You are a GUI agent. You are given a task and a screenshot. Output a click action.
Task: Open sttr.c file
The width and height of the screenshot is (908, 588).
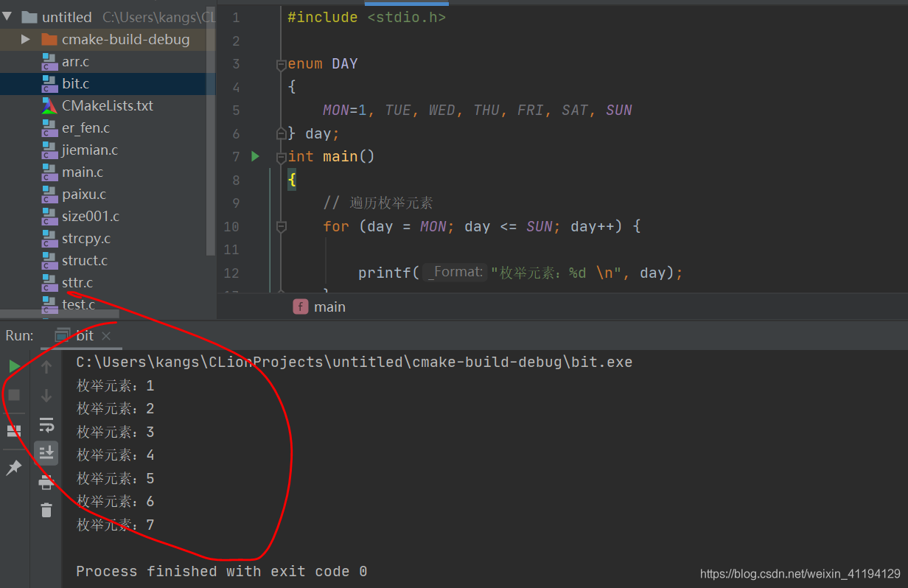[77, 282]
